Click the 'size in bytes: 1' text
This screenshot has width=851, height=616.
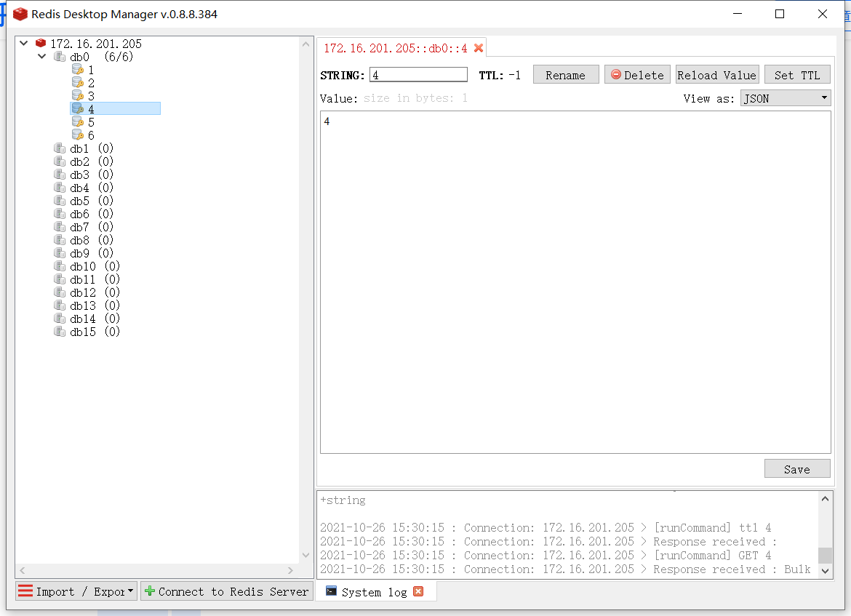click(415, 98)
